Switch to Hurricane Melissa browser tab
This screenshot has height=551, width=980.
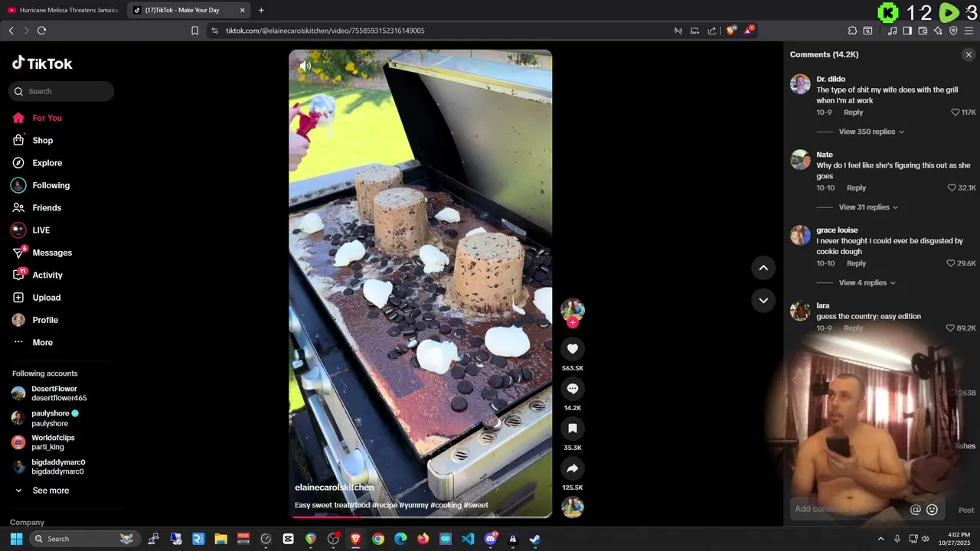point(63,10)
